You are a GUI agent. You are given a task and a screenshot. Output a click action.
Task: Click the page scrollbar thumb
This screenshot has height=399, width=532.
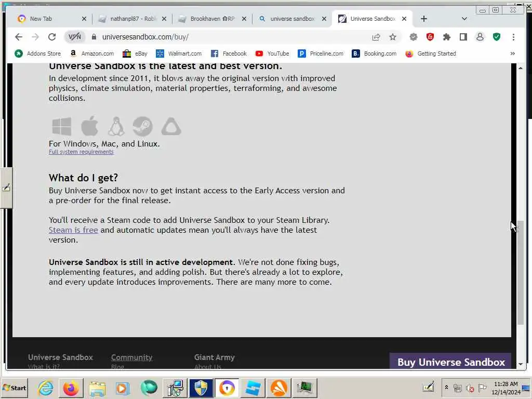(x=521, y=272)
